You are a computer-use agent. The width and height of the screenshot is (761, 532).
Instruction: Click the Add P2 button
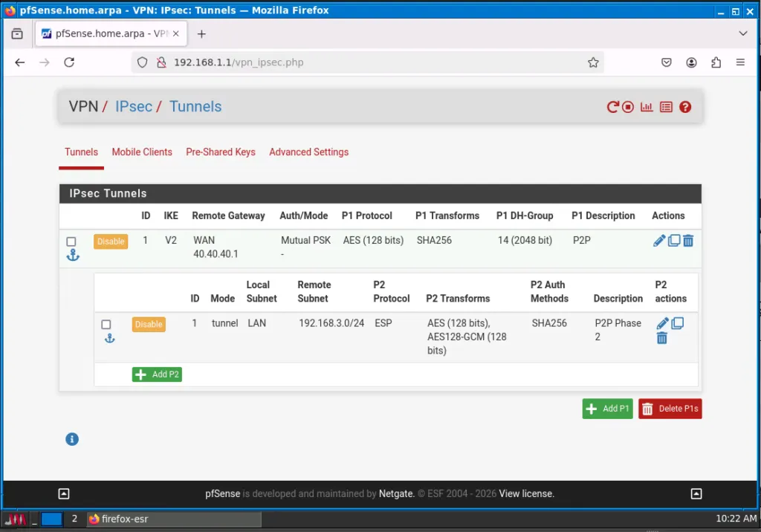(157, 374)
